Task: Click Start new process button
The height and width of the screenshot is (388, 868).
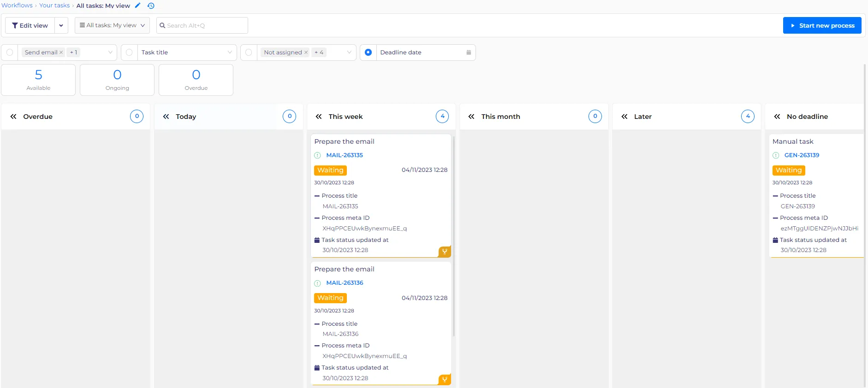Action: click(822, 25)
